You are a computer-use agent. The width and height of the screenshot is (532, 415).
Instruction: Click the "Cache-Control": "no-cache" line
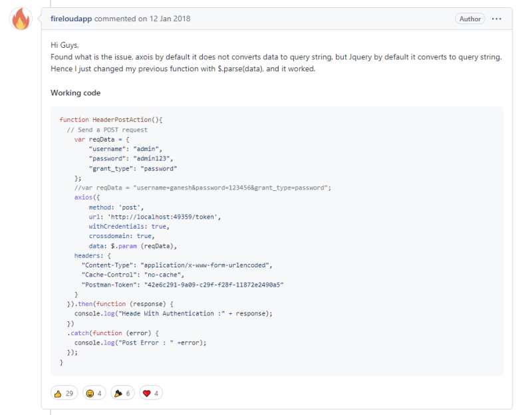[x=132, y=275]
